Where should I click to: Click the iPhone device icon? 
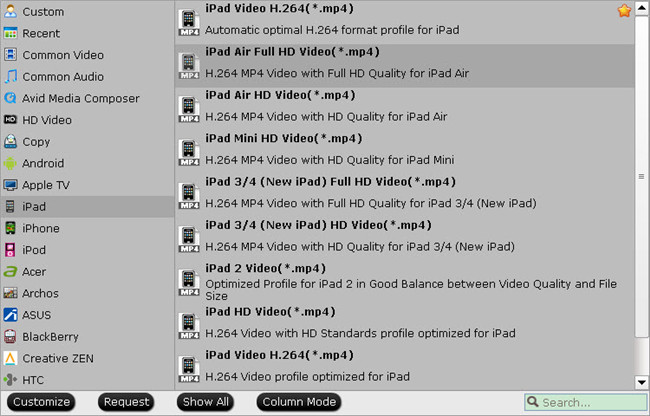[x=10, y=228]
